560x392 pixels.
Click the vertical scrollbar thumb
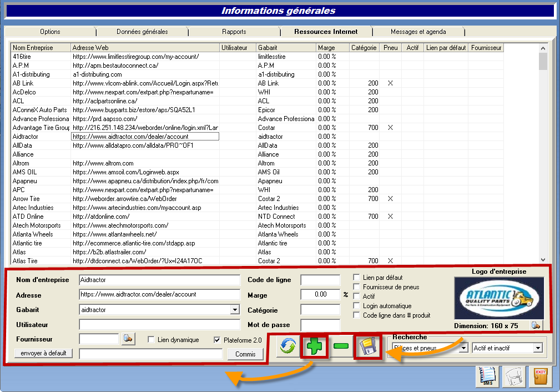click(x=543, y=61)
